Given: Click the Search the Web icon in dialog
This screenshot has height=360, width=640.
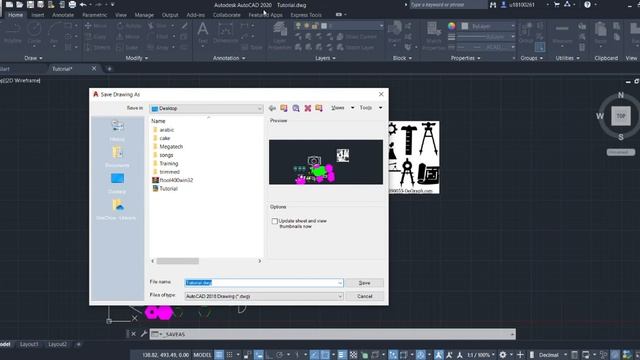Looking at the screenshot, I should [x=296, y=108].
